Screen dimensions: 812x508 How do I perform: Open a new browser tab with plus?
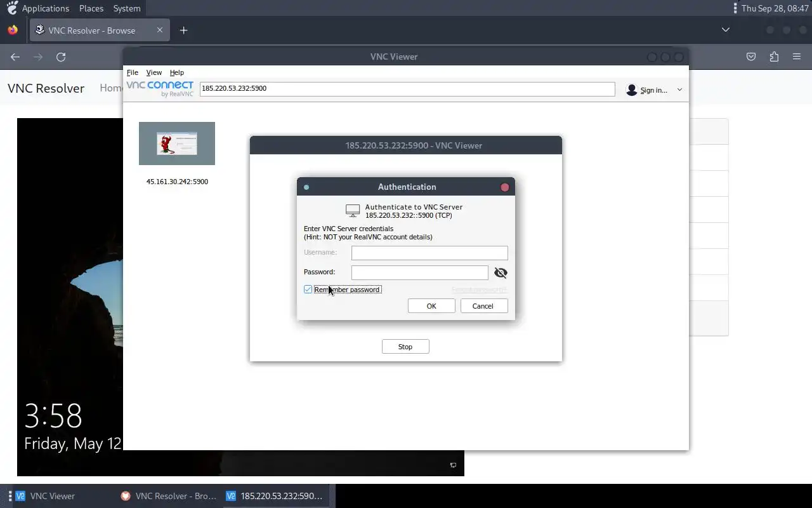pos(183,30)
